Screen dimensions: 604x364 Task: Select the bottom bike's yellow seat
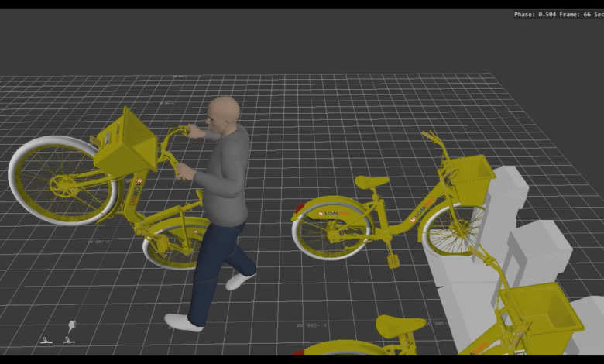pyautogui.click(x=400, y=325)
